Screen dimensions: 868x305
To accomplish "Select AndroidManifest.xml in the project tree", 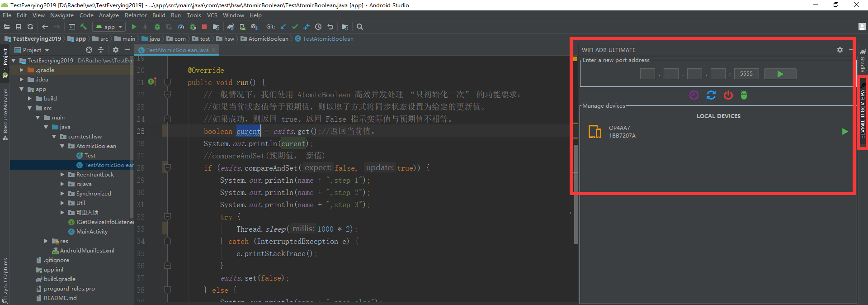I will tap(83, 251).
